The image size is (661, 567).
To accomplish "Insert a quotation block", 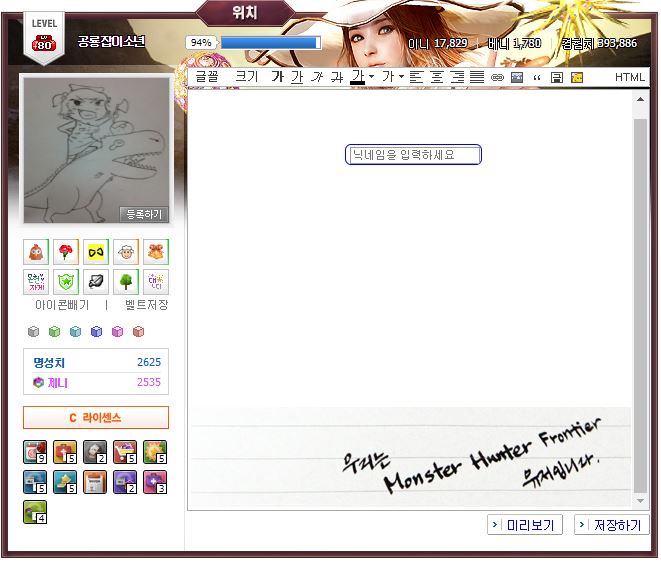I will tap(537, 78).
